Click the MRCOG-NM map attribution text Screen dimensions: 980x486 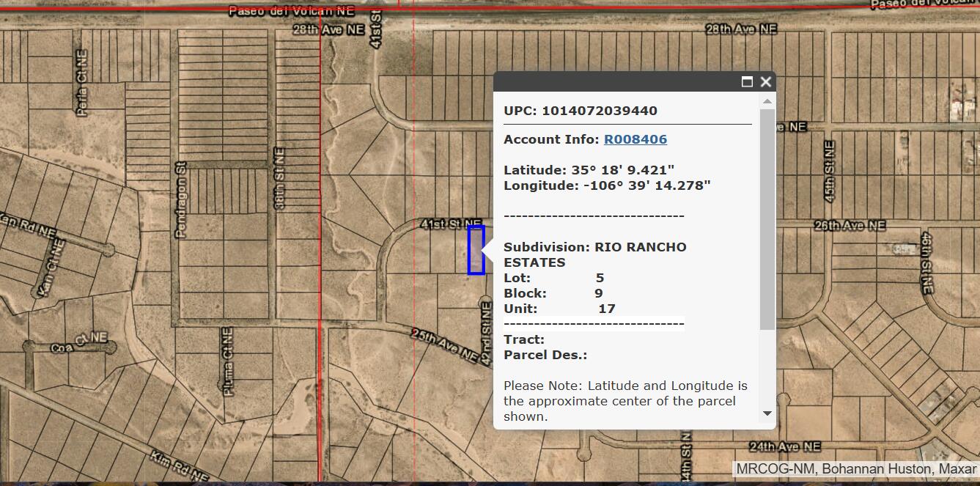855,468
